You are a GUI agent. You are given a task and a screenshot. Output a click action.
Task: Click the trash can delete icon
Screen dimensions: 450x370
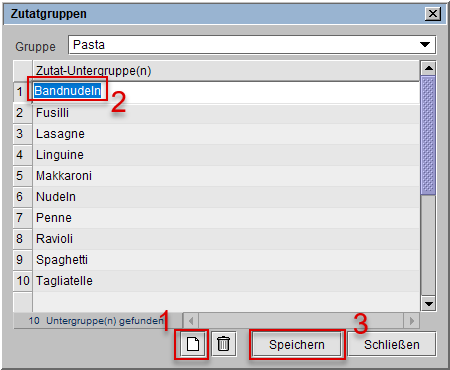224,344
